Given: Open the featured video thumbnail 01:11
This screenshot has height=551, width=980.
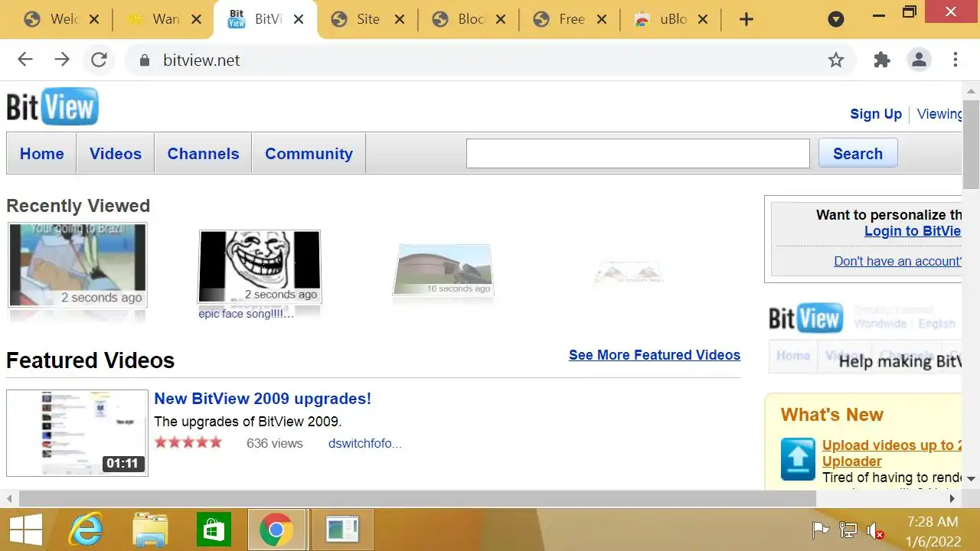Looking at the screenshot, I should pyautogui.click(x=77, y=433).
